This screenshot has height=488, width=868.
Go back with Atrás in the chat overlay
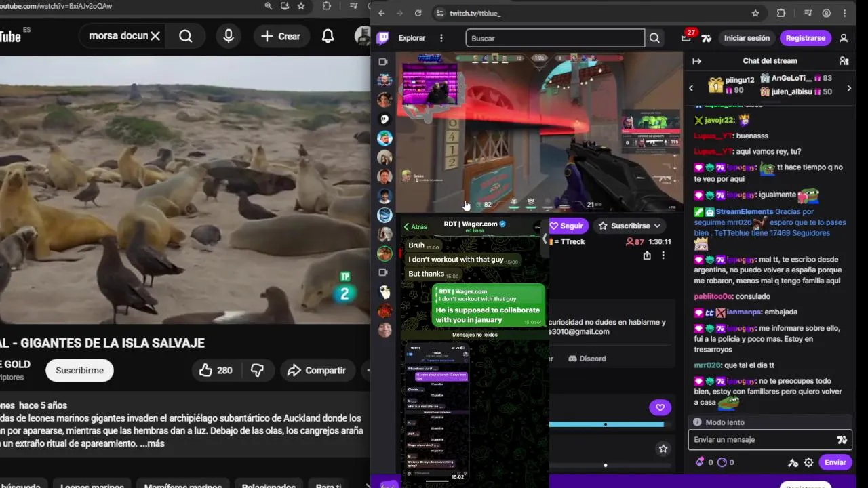415,227
